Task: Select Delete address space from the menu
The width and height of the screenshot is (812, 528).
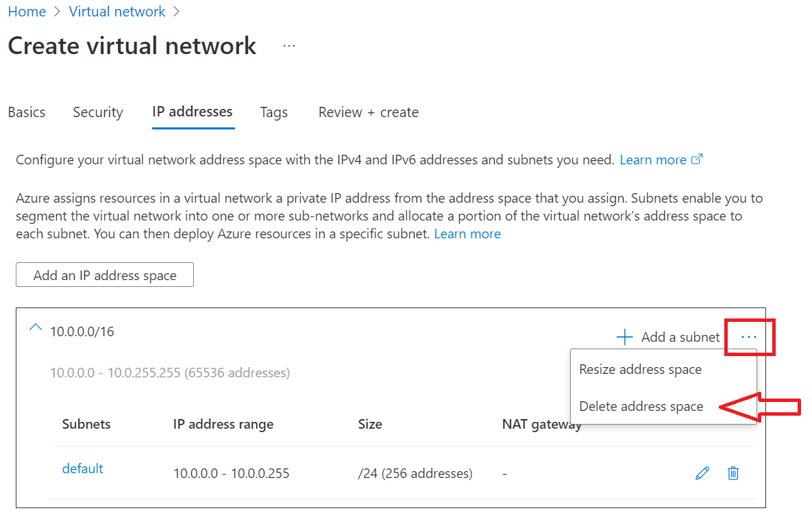Action: (x=641, y=406)
